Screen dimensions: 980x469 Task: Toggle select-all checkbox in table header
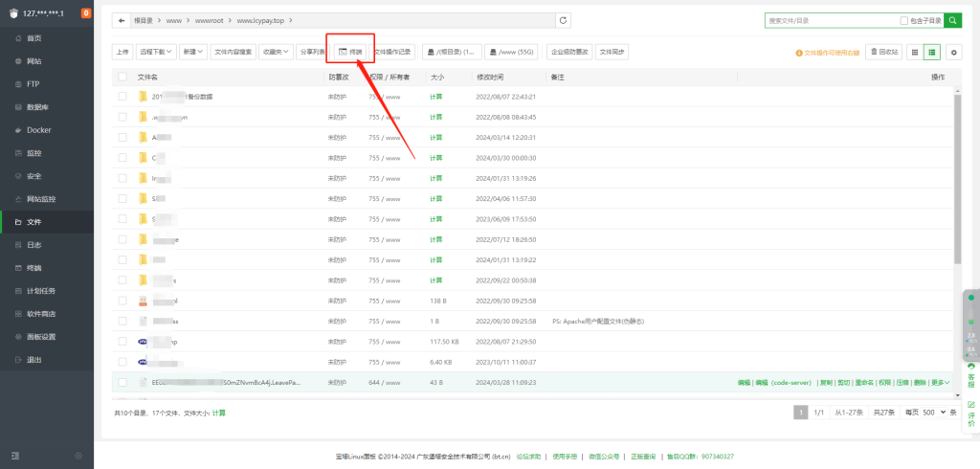coord(122,77)
